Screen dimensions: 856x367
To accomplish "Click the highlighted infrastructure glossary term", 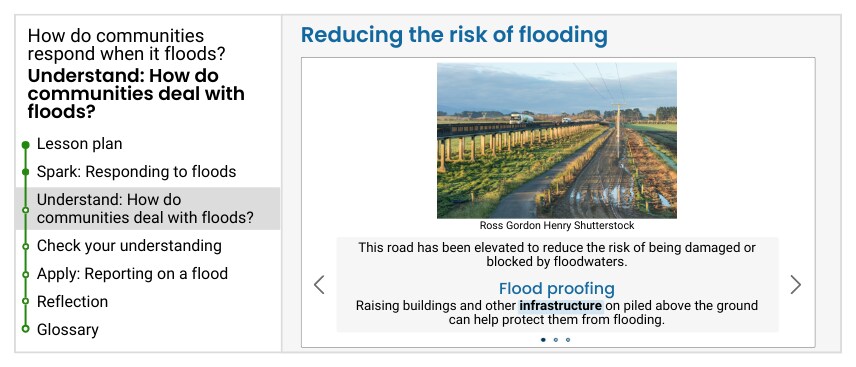I will click(x=561, y=305).
